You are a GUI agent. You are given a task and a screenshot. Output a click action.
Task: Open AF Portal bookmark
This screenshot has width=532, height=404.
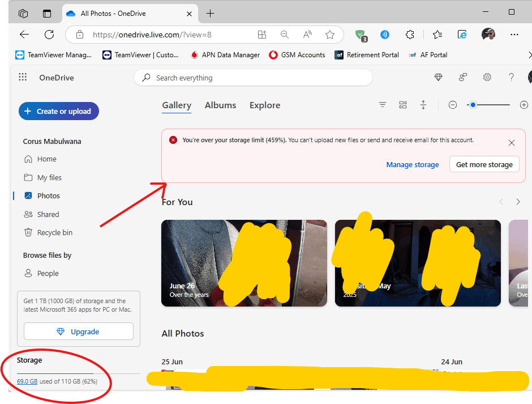pyautogui.click(x=428, y=55)
